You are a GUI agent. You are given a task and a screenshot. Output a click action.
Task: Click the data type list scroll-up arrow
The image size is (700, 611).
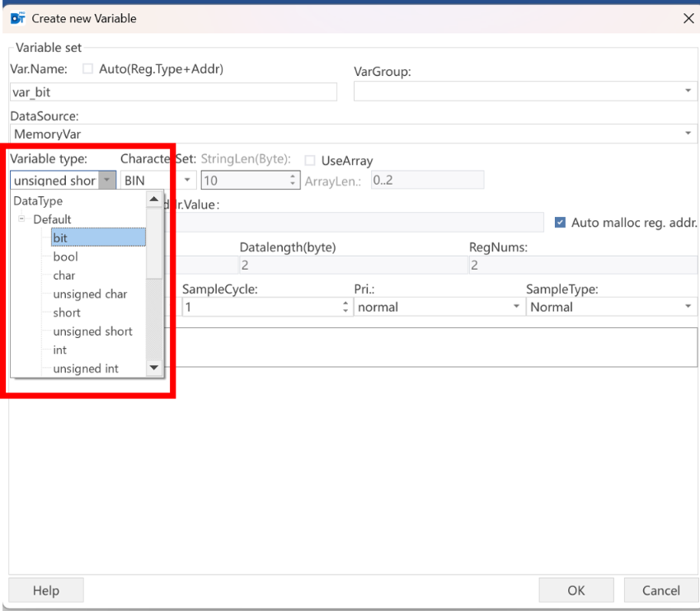pos(154,199)
